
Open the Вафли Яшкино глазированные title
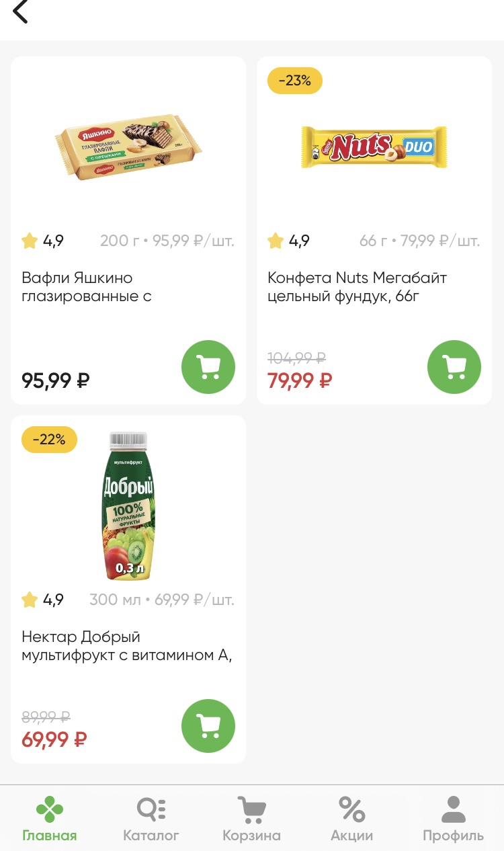[x=87, y=287]
